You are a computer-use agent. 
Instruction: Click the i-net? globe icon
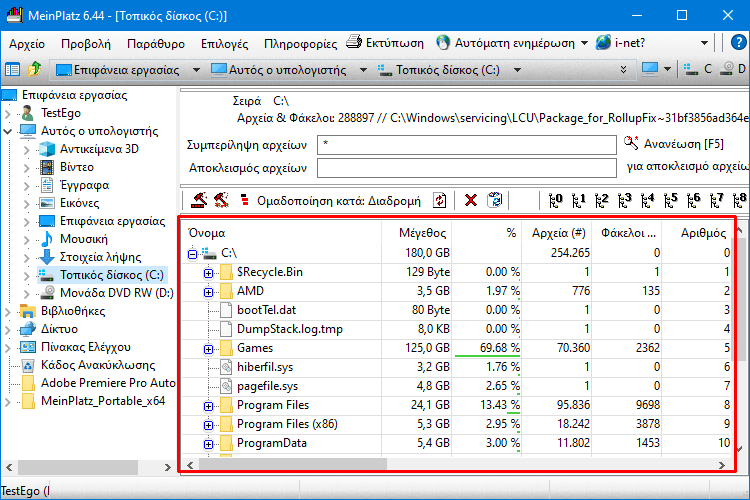(603, 43)
